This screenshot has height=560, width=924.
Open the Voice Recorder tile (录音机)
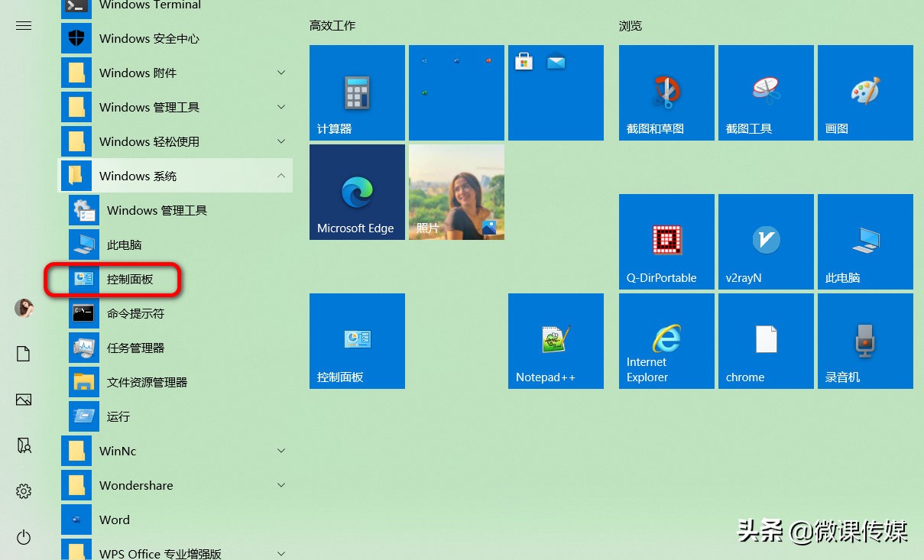(x=865, y=341)
